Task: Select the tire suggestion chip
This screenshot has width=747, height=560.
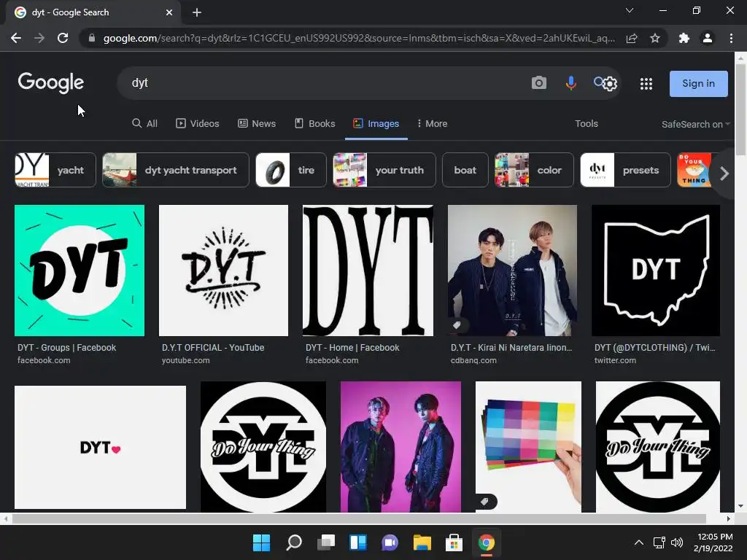Action: [291, 170]
